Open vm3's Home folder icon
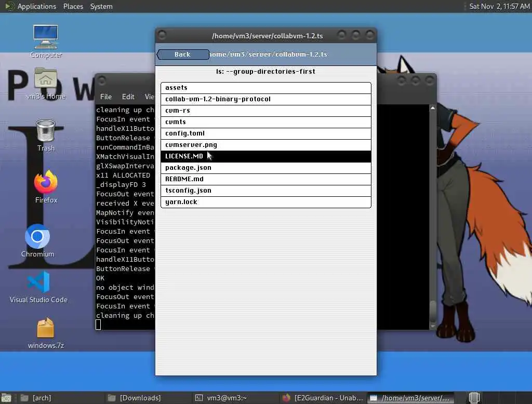The image size is (532, 404). 46,84
